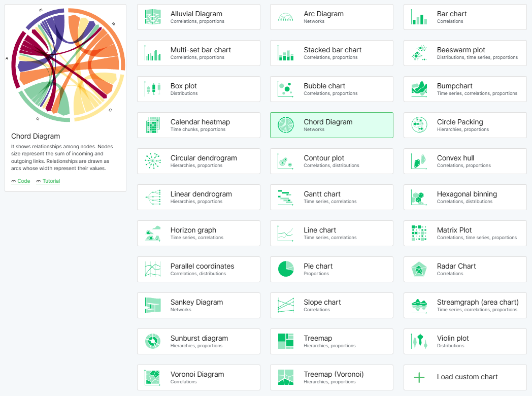Choose the Box plot icon
Viewport: 532px width, 396px height.
(x=153, y=89)
